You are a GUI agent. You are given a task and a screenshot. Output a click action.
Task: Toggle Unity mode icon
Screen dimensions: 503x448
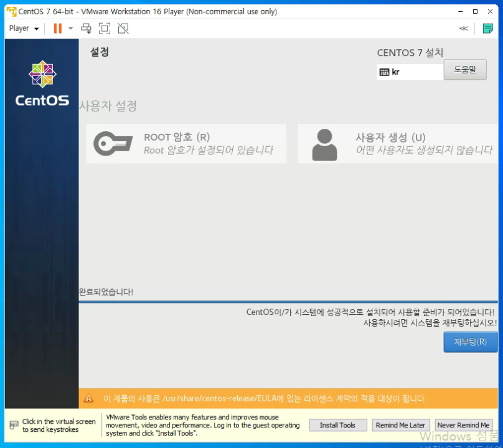pyautogui.click(x=123, y=29)
